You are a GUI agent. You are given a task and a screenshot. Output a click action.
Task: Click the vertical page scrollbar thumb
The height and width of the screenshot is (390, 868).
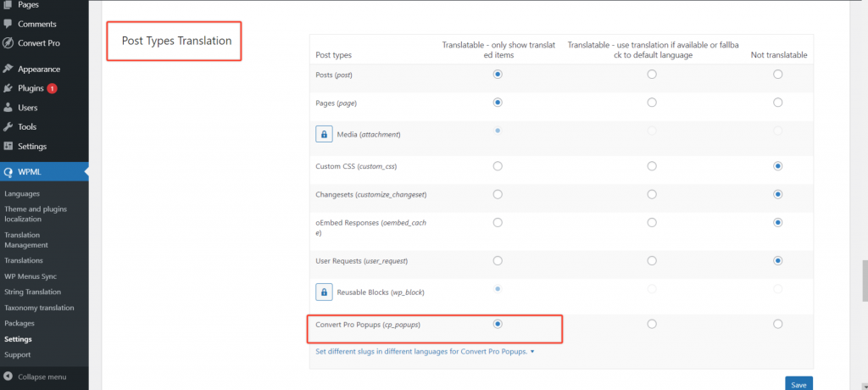click(x=864, y=281)
